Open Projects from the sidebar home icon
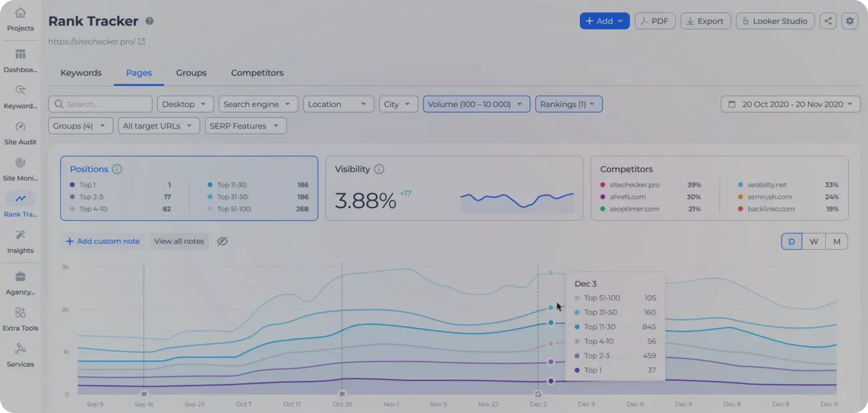 point(20,13)
